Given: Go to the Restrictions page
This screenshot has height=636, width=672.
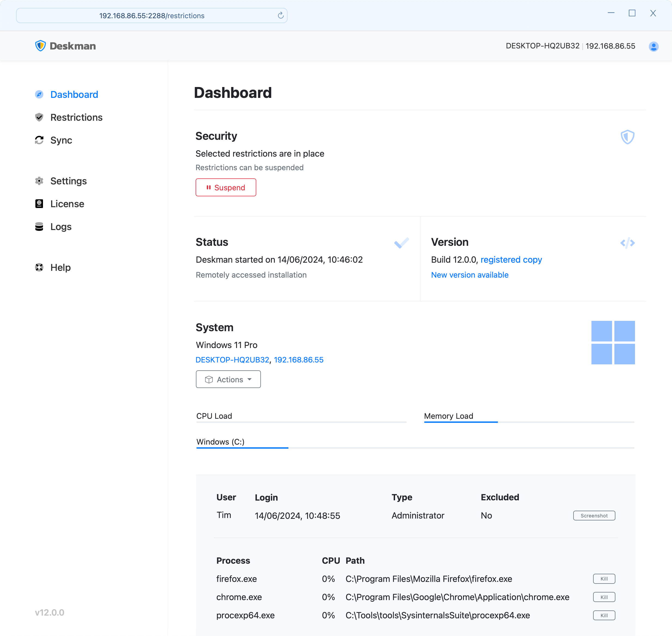Looking at the screenshot, I should [x=69, y=117].
